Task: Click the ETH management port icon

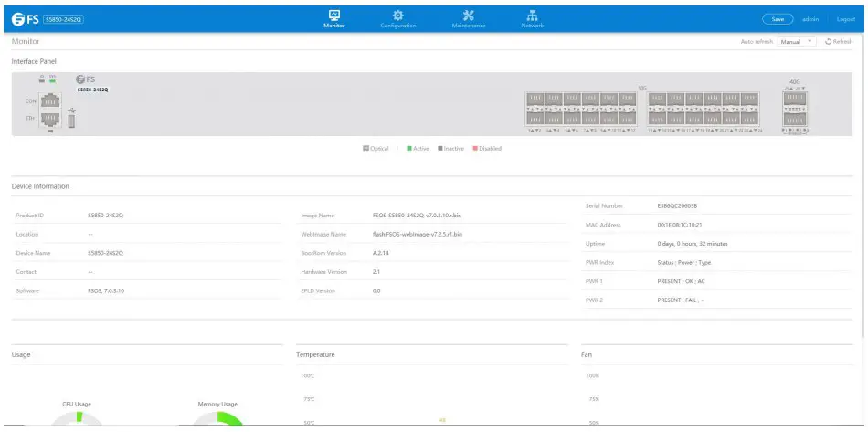Action: [49, 119]
